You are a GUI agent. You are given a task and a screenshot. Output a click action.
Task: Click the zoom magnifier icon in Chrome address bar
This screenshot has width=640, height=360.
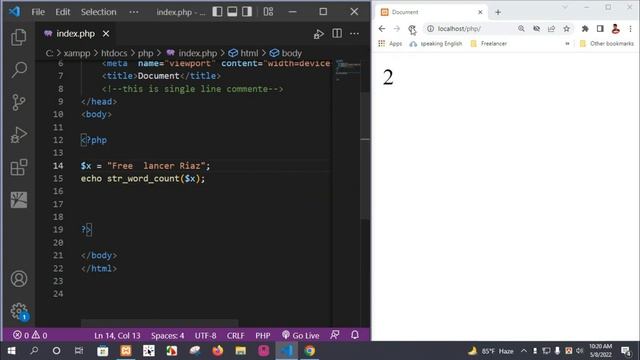click(x=521, y=29)
